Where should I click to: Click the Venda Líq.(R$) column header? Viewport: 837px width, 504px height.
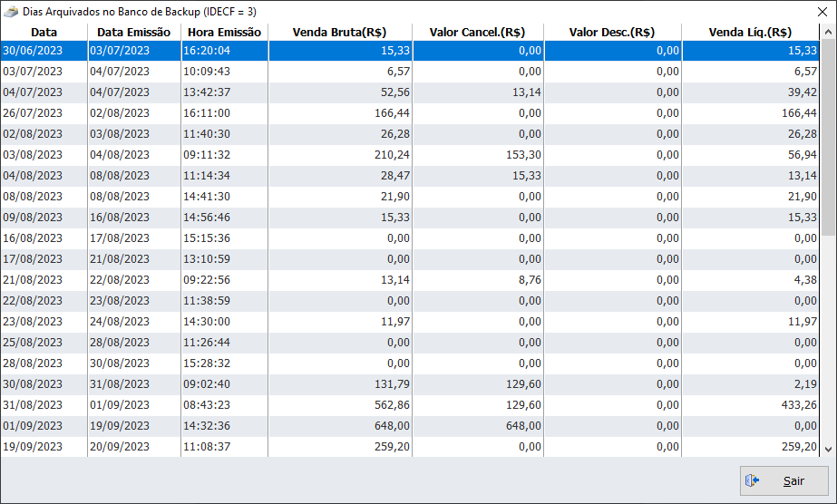pos(749,33)
